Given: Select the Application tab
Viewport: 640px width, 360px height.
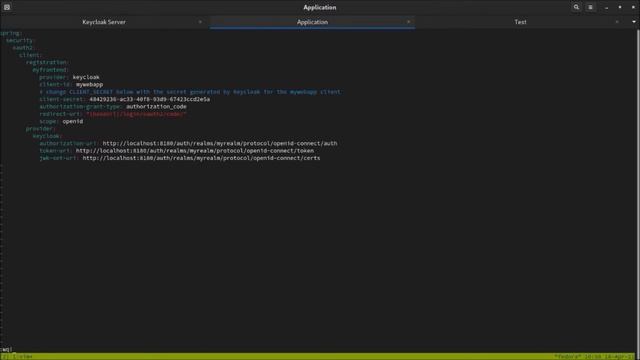Looking at the screenshot, I should pos(312,22).
